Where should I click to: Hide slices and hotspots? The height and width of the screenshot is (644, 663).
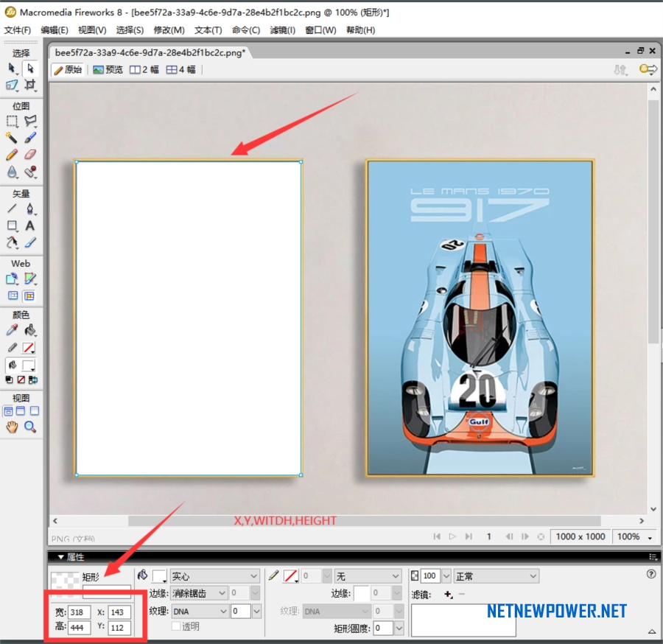(x=13, y=295)
